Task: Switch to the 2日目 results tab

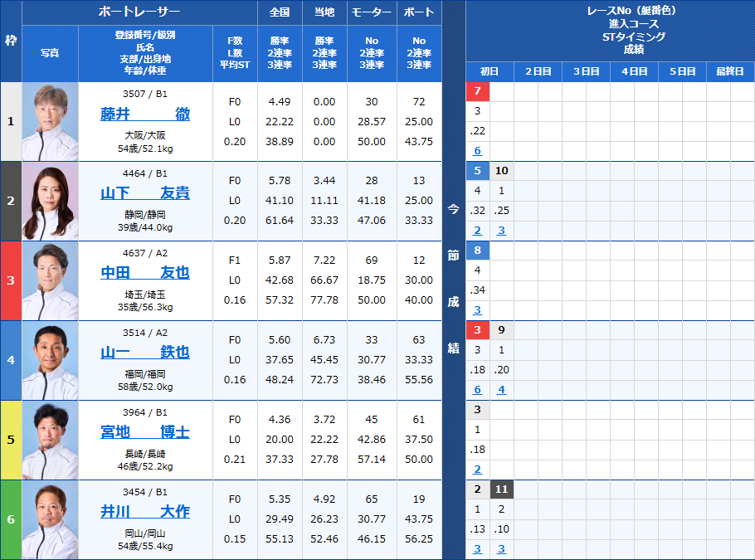Action: click(534, 71)
